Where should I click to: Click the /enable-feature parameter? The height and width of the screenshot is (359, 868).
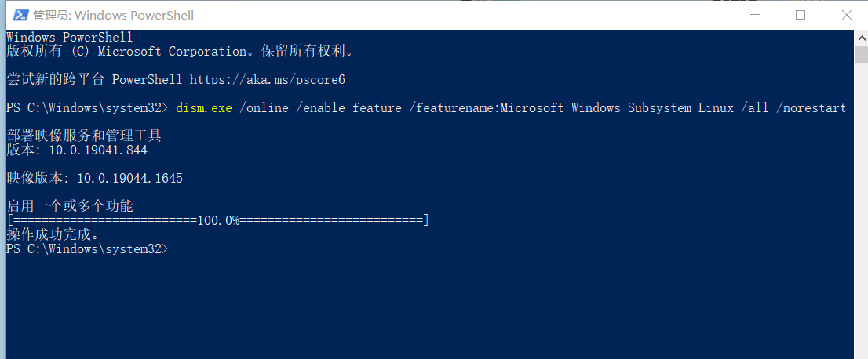352,108
